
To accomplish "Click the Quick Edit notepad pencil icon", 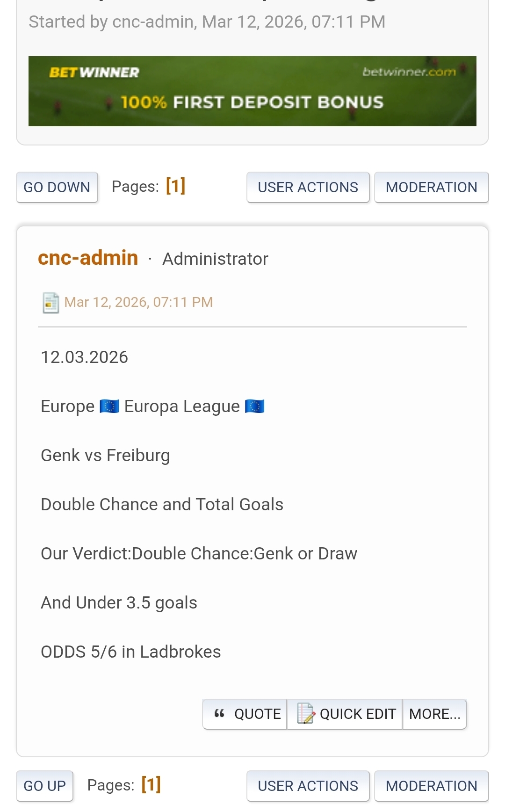I will [x=306, y=714].
